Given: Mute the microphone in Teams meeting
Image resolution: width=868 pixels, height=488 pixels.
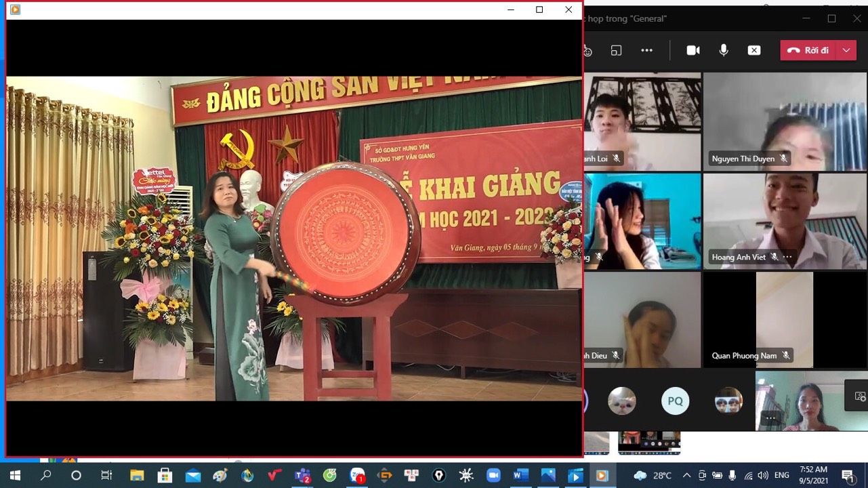Looking at the screenshot, I should pyautogui.click(x=724, y=50).
